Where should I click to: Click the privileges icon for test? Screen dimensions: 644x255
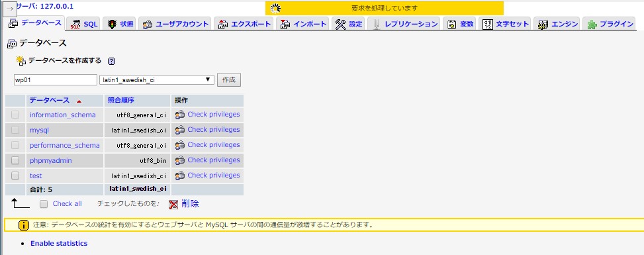[180, 176]
